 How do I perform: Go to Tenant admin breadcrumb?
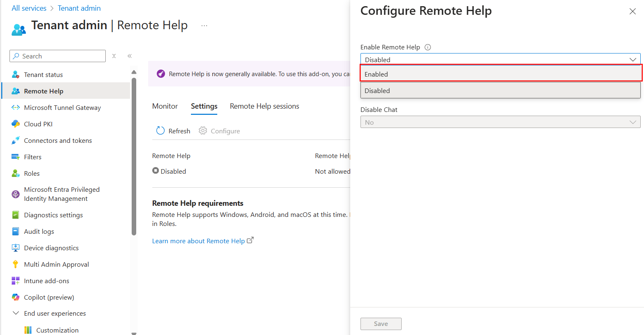pyautogui.click(x=79, y=8)
